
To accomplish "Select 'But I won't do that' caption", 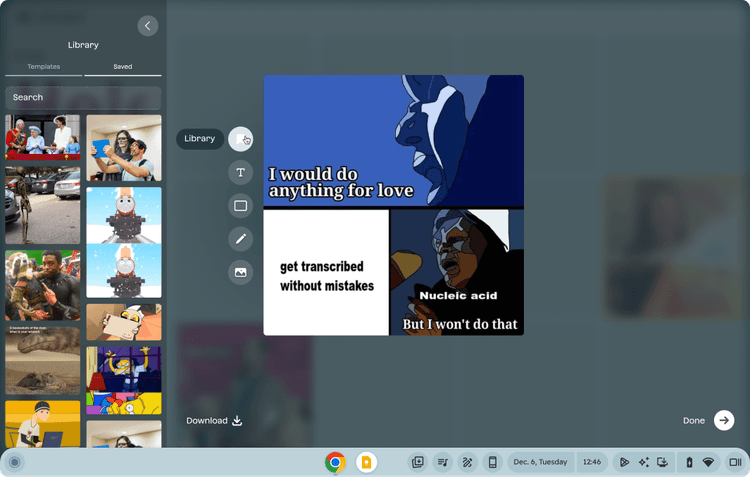I will 460,324.
